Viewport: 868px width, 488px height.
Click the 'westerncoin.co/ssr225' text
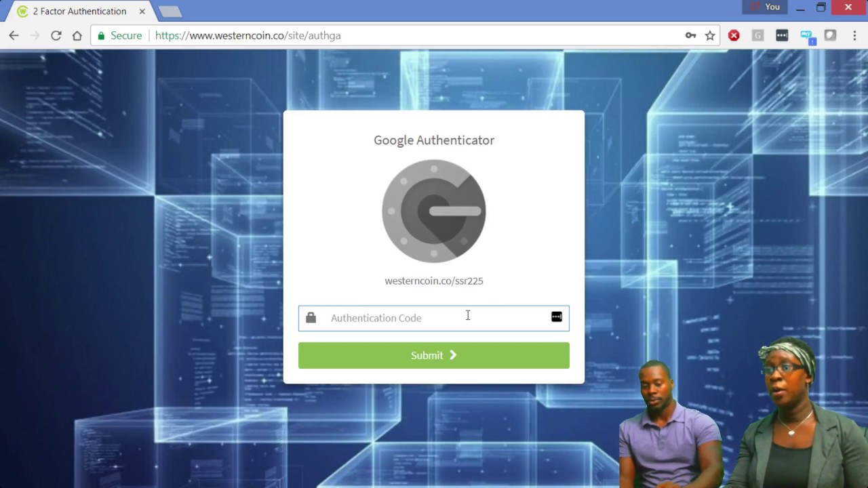pyautogui.click(x=433, y=281)
